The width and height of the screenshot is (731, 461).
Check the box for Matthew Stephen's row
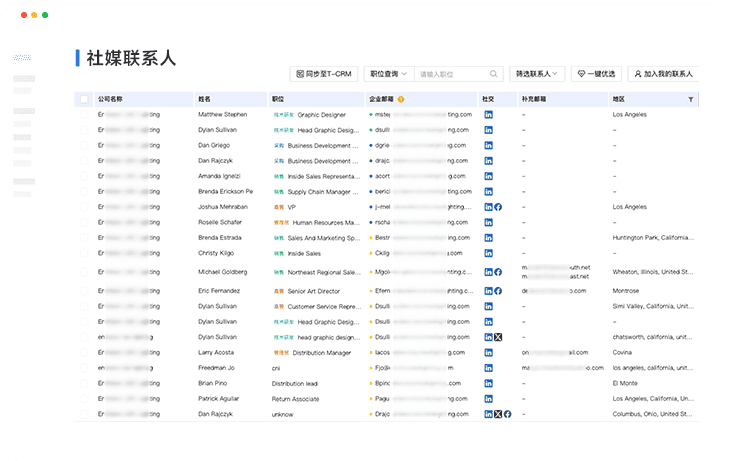(85, 115)
